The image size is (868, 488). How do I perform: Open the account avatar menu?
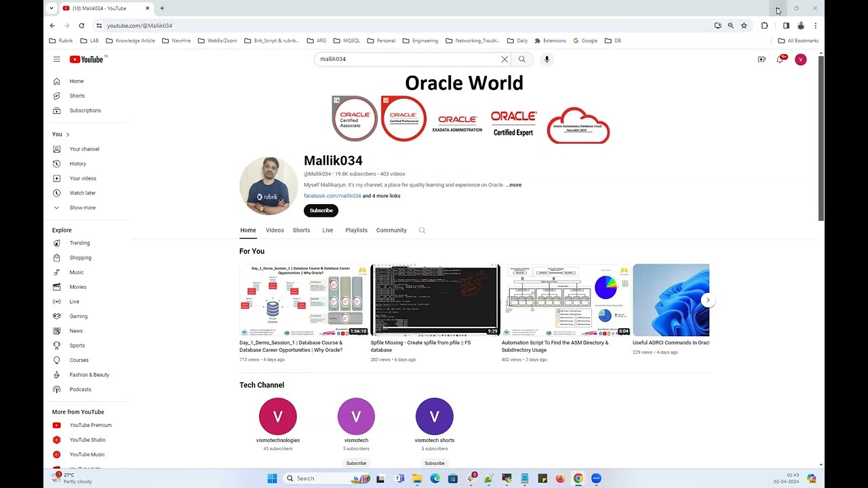click(801, 60)
